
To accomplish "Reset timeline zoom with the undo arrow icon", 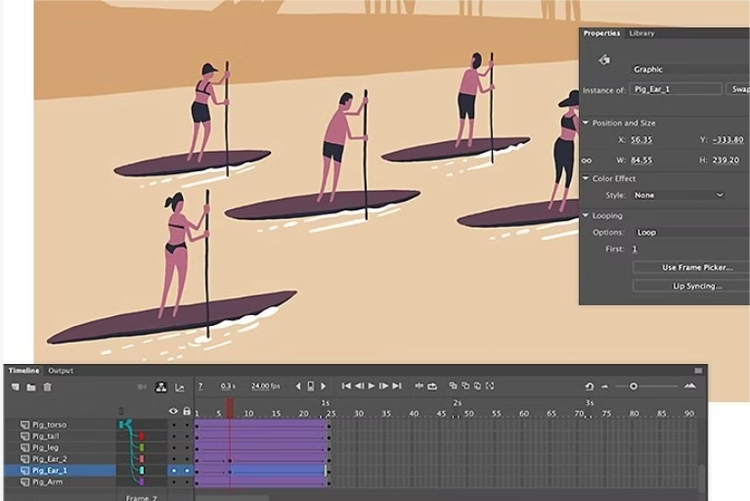I will tap(589, 386).
